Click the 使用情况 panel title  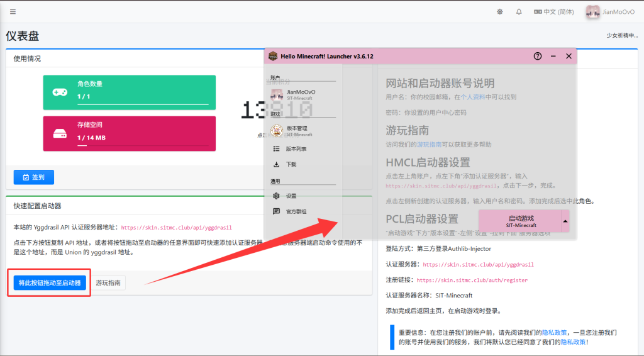tap(27, 58)
